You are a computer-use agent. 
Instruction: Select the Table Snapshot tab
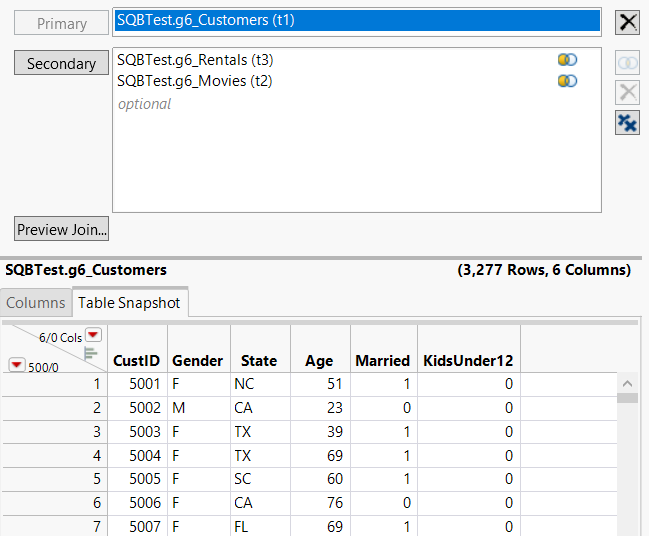tap(129, 302)
